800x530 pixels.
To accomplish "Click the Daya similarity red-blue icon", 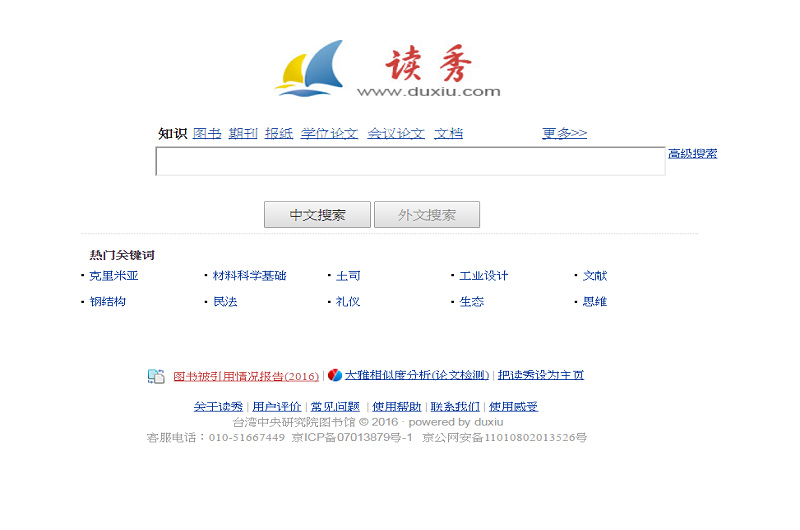I will pos(335,375).
